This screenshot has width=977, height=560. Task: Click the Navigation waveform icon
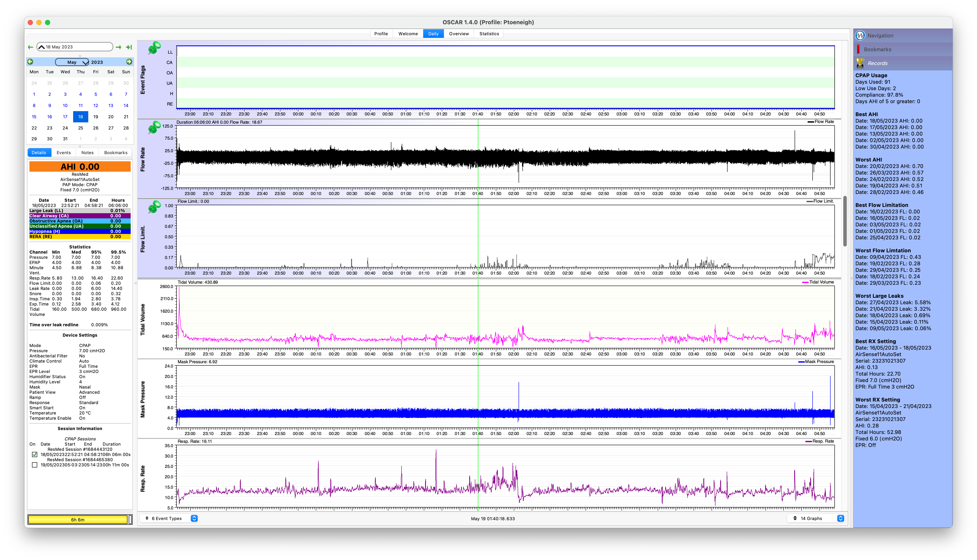click(x=860, y=35)
